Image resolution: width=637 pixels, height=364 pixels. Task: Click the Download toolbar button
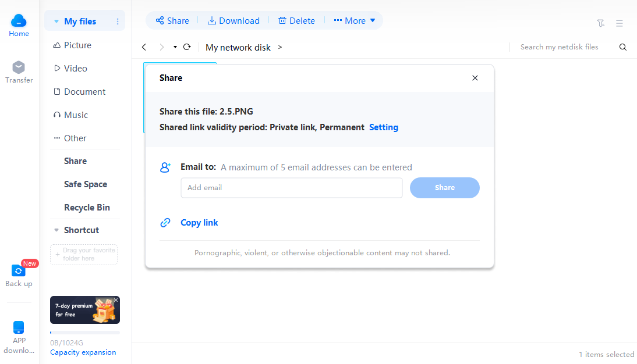(233, 21)
